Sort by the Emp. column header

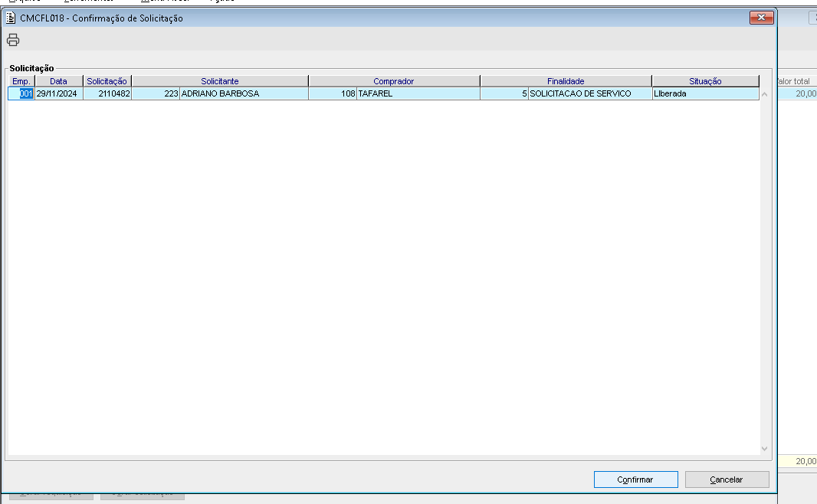21,81
